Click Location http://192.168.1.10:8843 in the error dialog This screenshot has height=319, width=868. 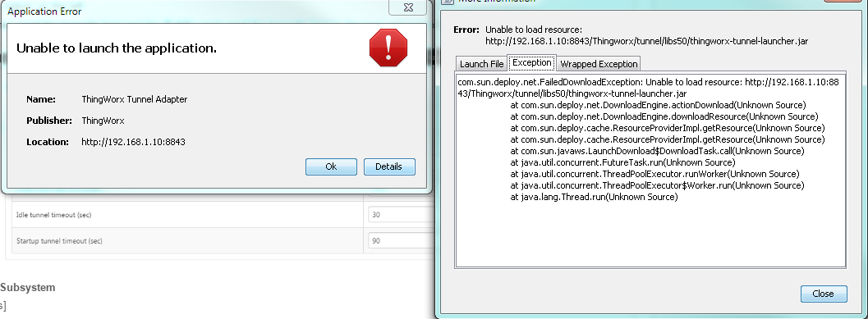pyautogui.click(x=133, y=142)
